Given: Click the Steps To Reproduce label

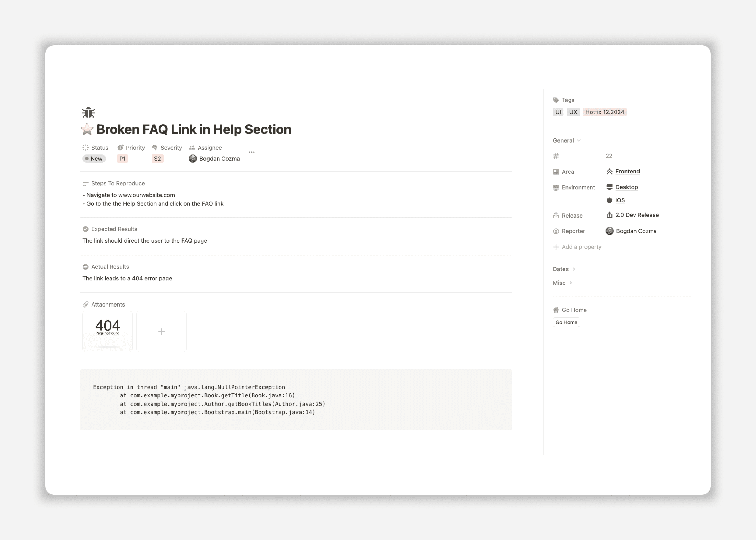Looking at the screenshot, I should (118, 183).
